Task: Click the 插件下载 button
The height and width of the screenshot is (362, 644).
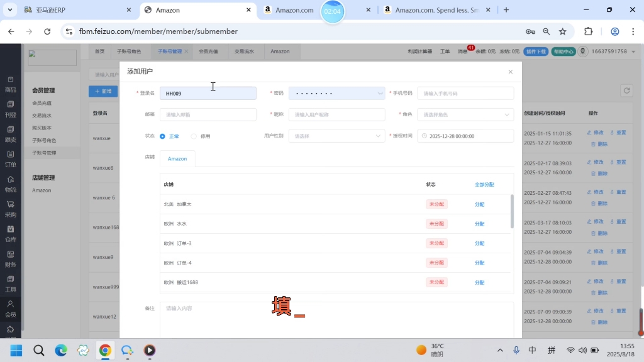Action: coord(536,52)
